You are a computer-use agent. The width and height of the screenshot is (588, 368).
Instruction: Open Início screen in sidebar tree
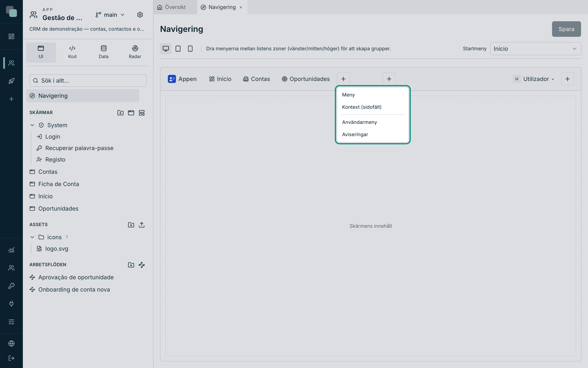pos(41,196)
